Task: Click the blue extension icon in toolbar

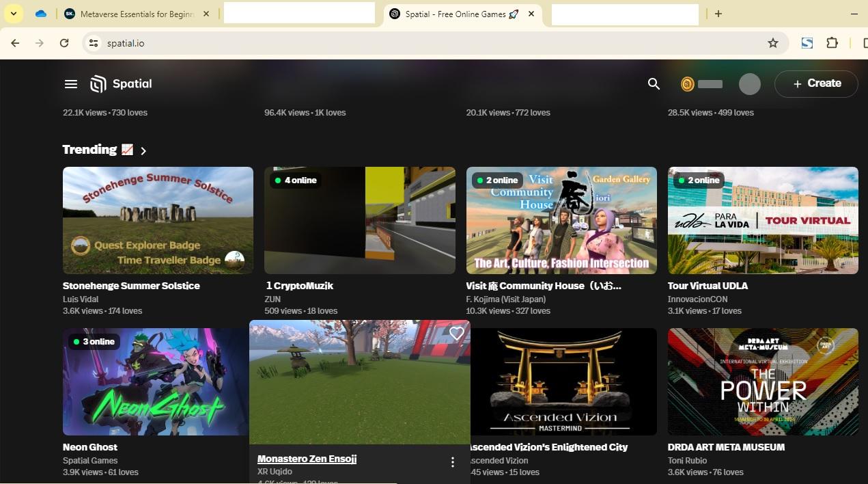Action: tap(807, 43)
